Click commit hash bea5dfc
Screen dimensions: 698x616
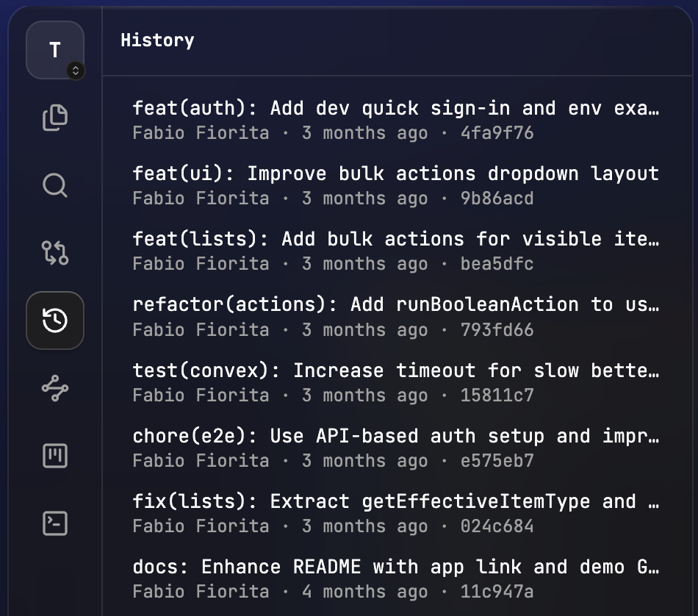click(x=497, y=264)
